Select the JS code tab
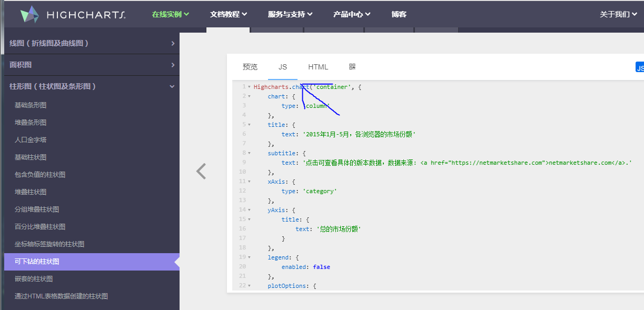 tap(283, 67)
